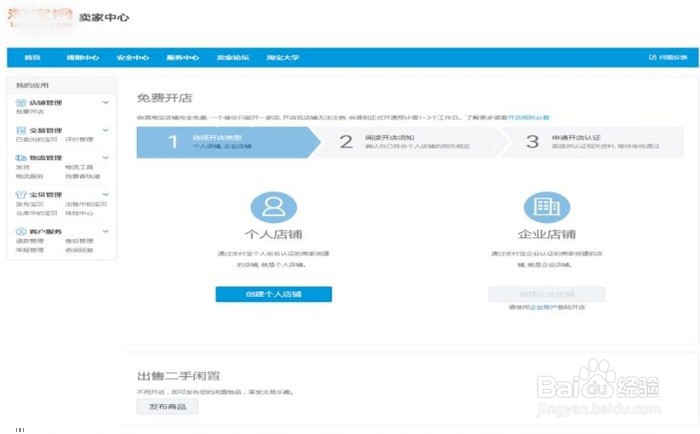Open 出售中的宝贝 in sidebar
Image resolution: width=700 pixels, height=434 pixels.
tap(86, 204)
